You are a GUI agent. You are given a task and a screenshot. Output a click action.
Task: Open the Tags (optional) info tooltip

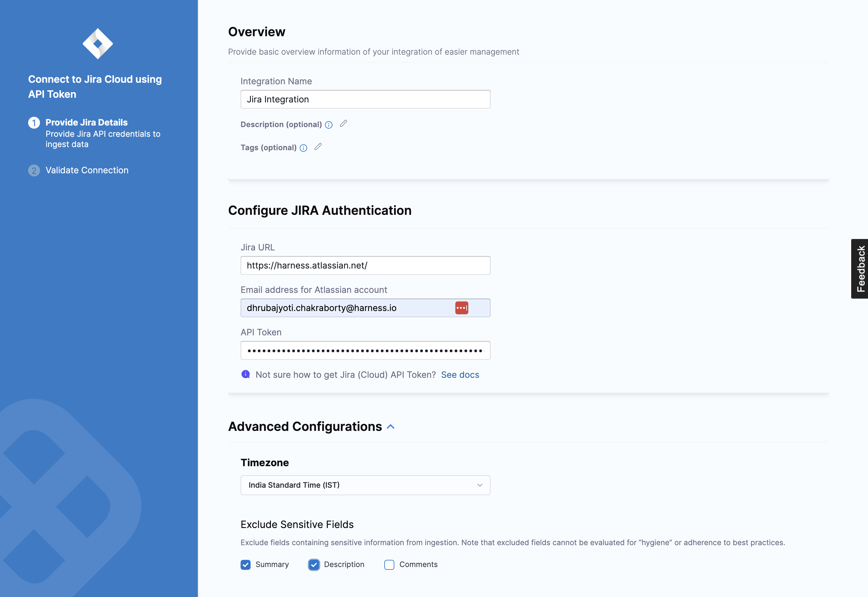303,148
